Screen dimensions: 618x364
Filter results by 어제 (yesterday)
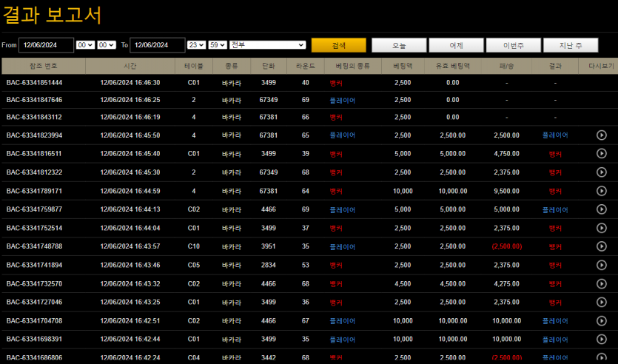click(456, 45)
